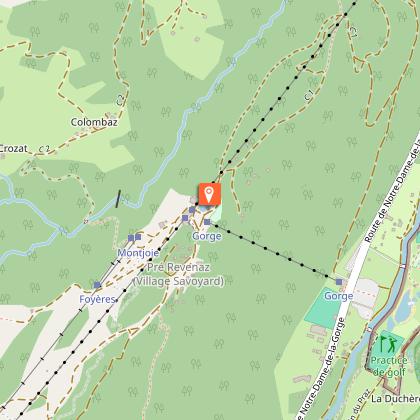Click the Colombaz place label

tap(94, 122)
